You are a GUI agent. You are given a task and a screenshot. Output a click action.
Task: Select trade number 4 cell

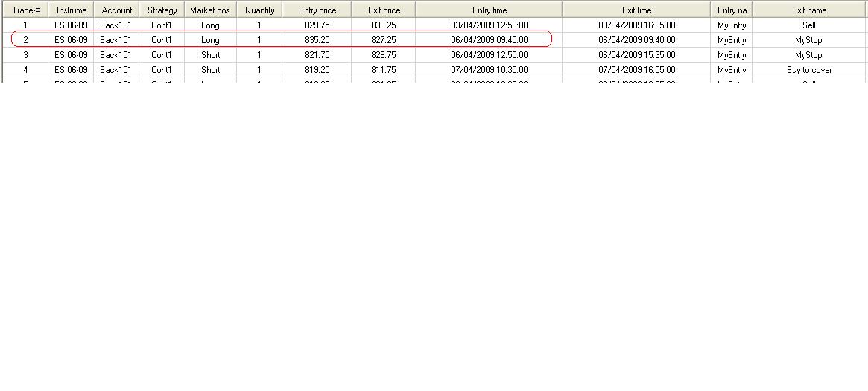pyautogui.click(x=25, y=70)
